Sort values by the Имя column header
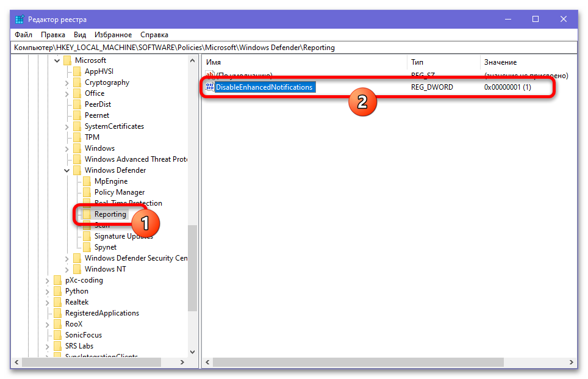The image size is (588, 379). (x=304, y=62)
